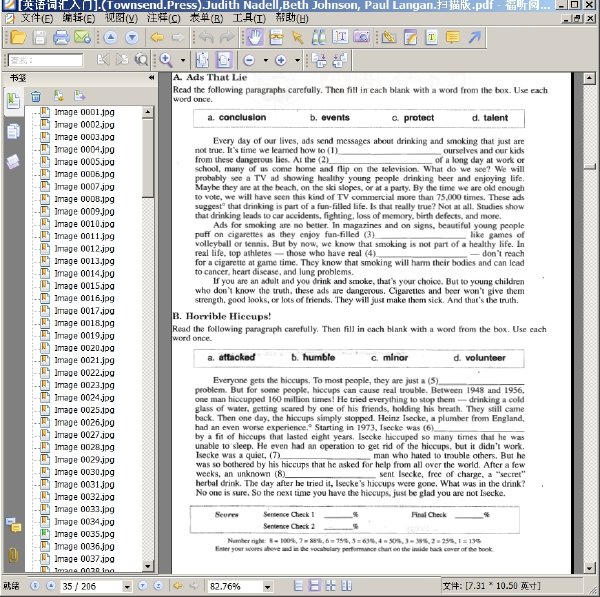Click the trash Delete Bookmark icon
The height and width of the screenshot is (597, 600).
(36, 96)
